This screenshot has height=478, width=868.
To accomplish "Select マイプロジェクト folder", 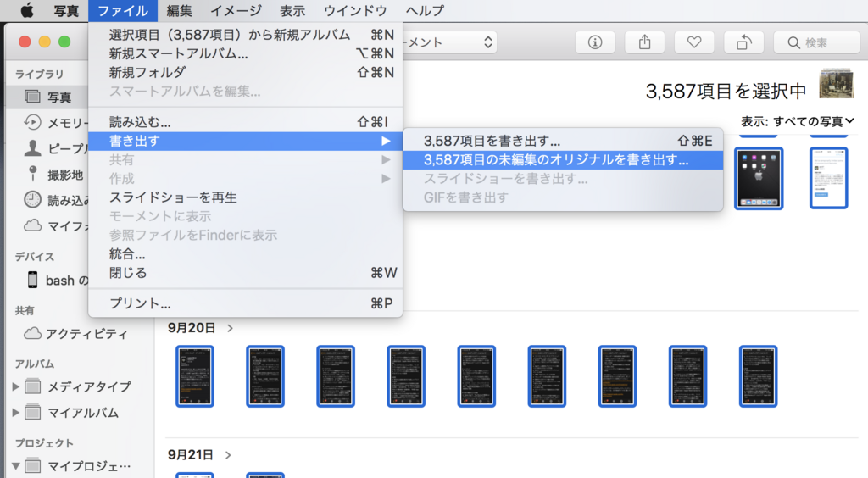I will click(x=78, y=466).
